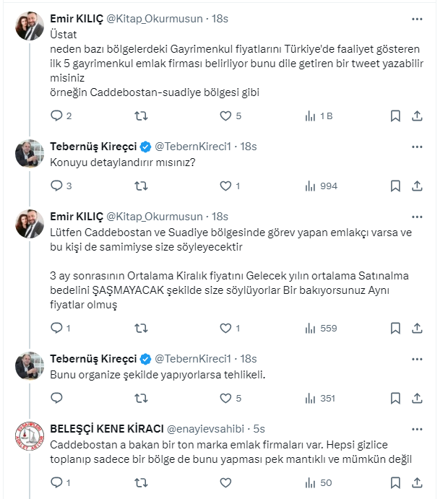The width and height of the screenshot is (448, 499).
Task: Open more options on BELEŞÇİ KENE KİRACI tweet
Action: (x=417, y=428)
